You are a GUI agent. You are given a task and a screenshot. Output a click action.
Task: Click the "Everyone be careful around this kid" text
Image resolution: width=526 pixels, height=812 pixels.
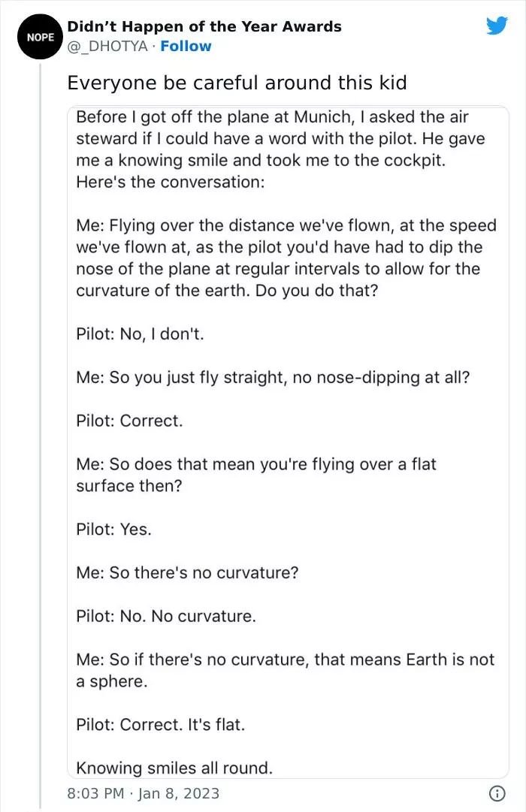(x=237, y=83)
